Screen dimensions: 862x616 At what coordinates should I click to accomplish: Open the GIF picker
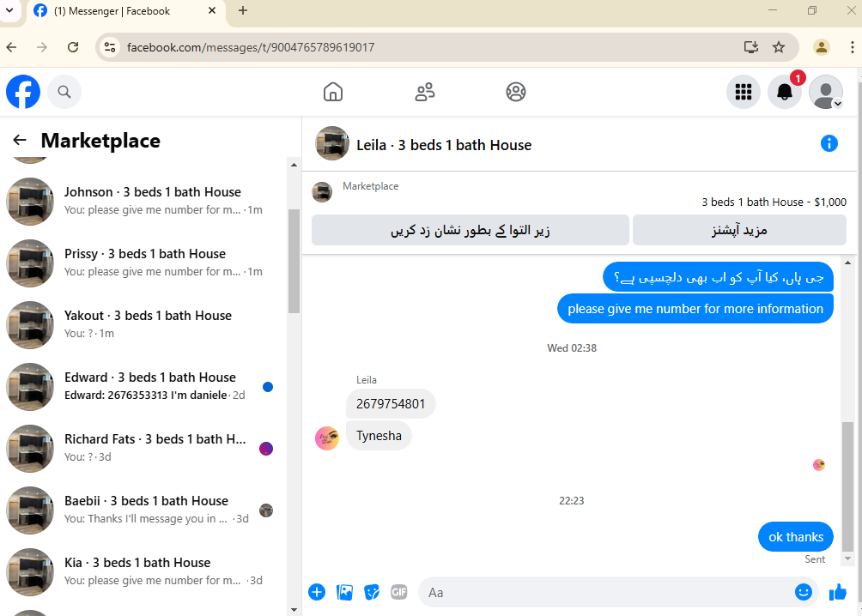(399, 592)
